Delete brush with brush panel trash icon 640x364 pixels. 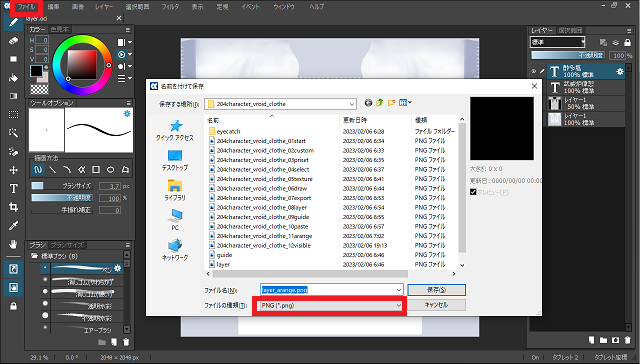coord(127,342)
